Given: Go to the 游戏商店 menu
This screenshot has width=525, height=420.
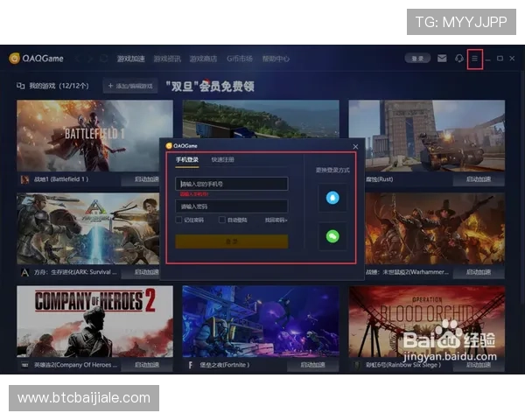Looking at the screenshot, I should (203, 59).
